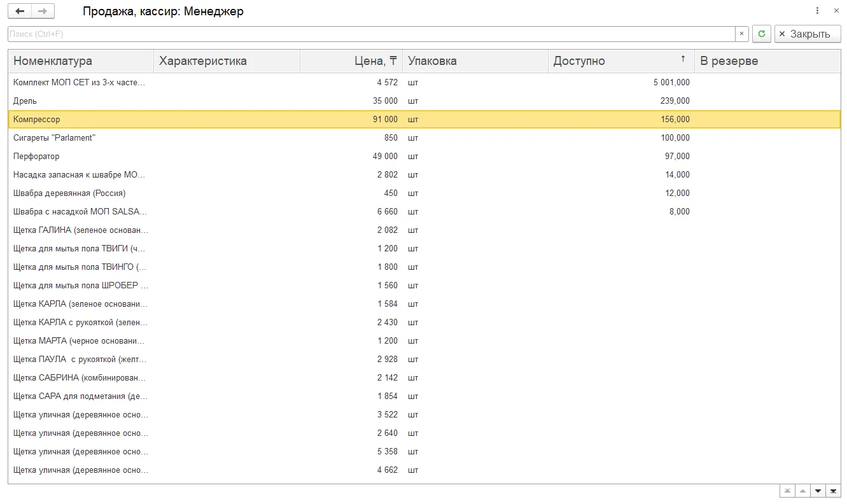Select the Швабра деревянная (Россия) row

[424, 193]
